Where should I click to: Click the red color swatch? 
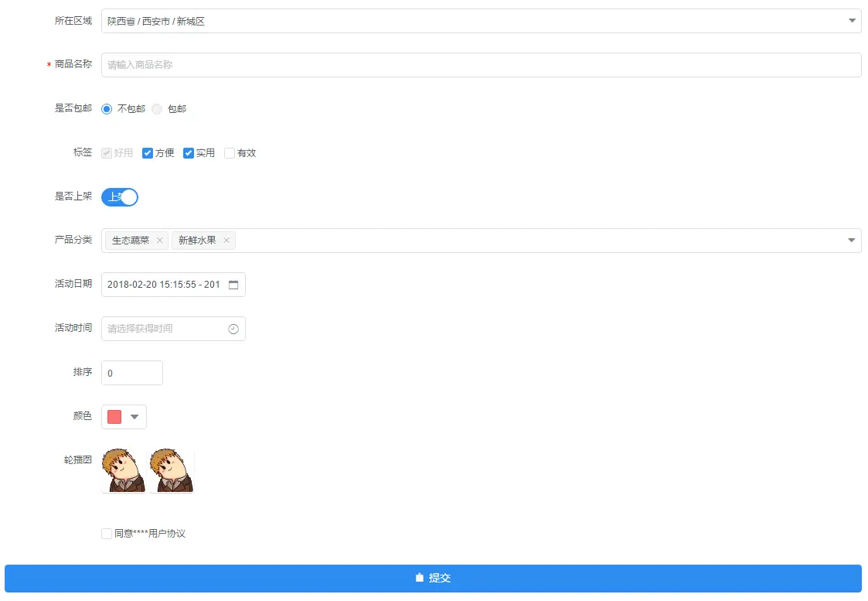point(114,416)
